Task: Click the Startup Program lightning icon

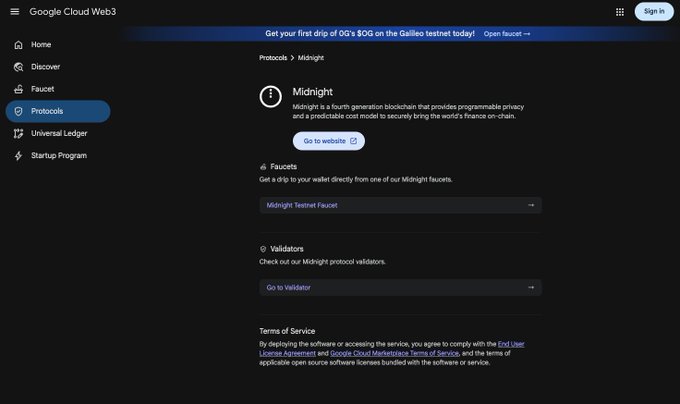Action: click(18, 156)
